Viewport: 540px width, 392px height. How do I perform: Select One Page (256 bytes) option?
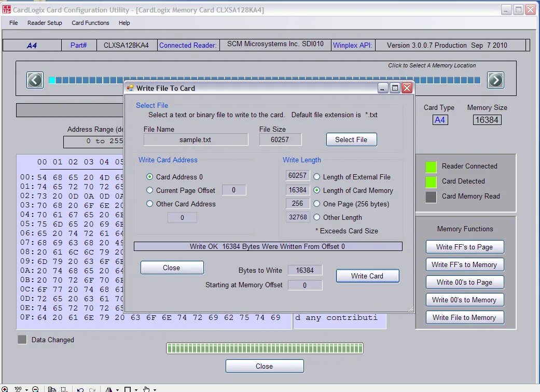tap(316, 203)
